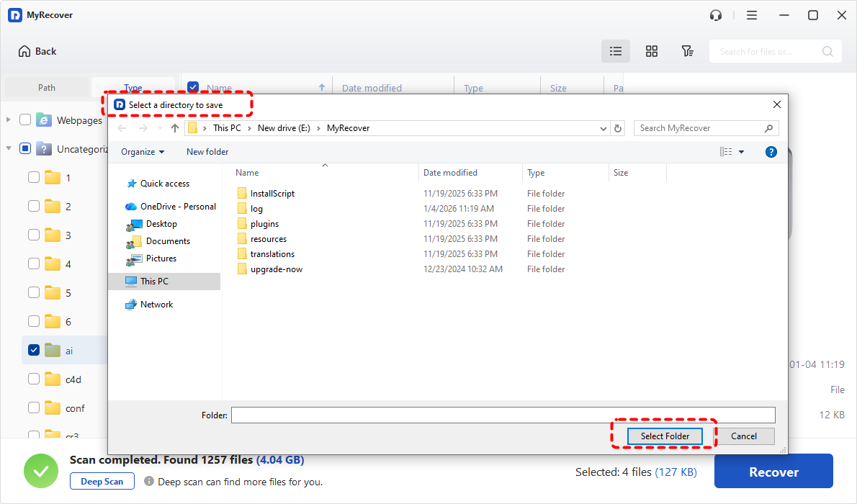Click the dialog help question mark icon
Screen dimensions: 857x504
click(x=771, y=152)
